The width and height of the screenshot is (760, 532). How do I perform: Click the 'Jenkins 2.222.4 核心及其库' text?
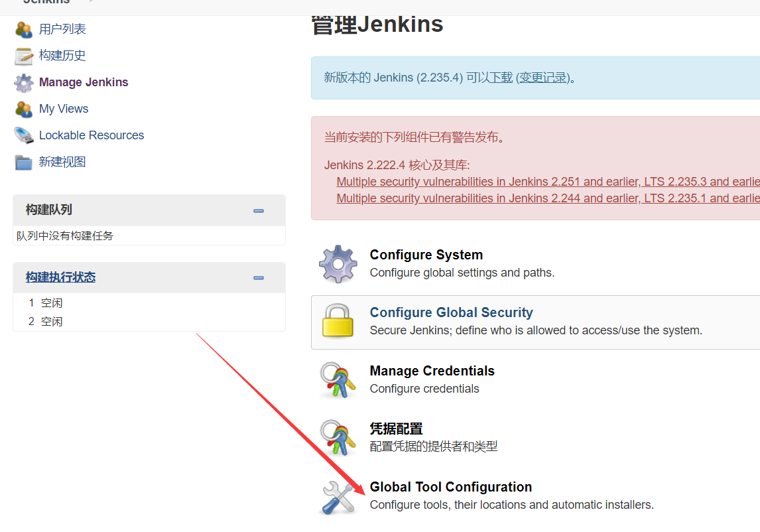(397, 165)
